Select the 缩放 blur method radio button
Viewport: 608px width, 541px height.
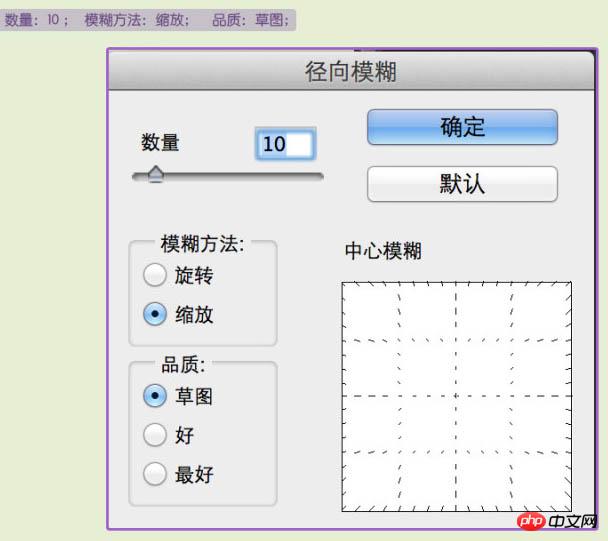pyautogui.click(x=155, y=314)
